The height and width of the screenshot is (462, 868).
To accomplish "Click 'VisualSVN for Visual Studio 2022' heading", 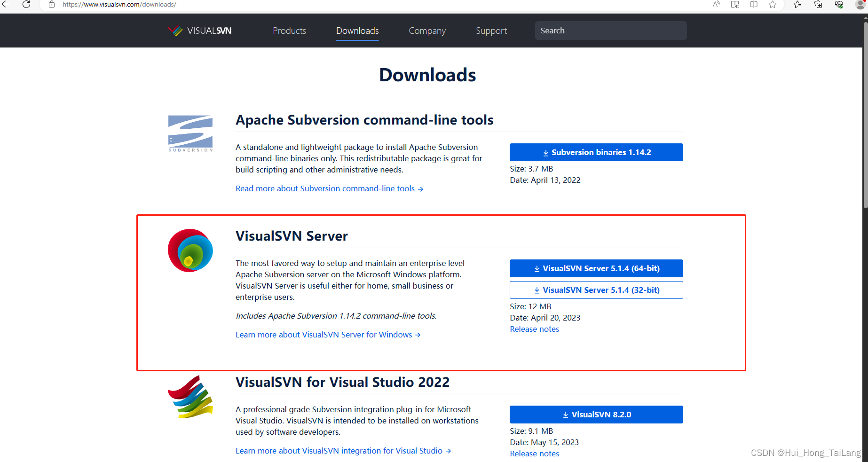I will (x=342, y=382).
